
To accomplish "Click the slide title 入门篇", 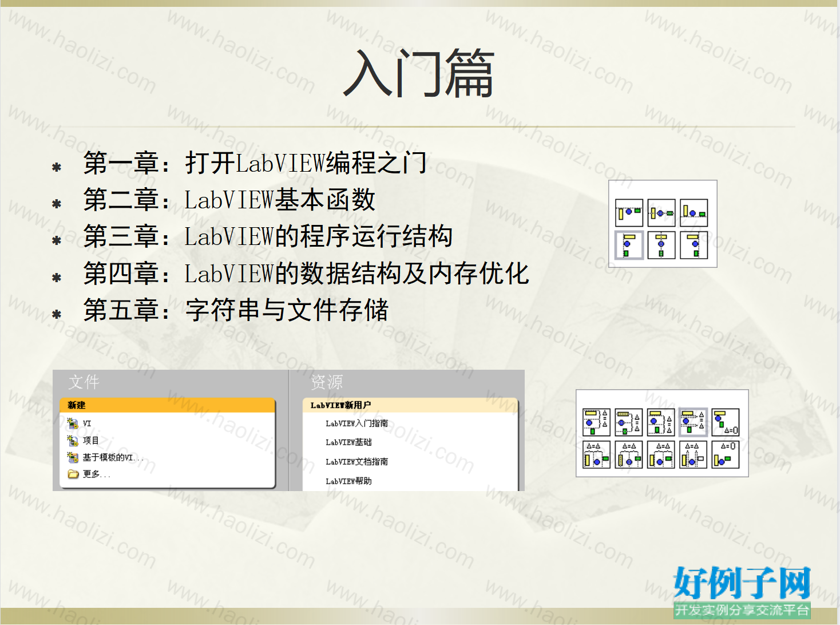I will tap(419, 73).
